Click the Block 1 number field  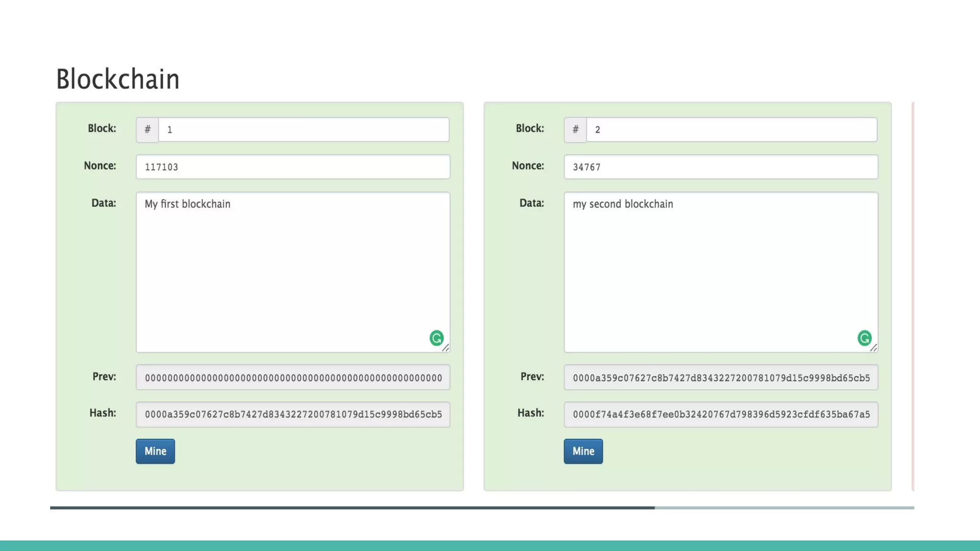303,130
